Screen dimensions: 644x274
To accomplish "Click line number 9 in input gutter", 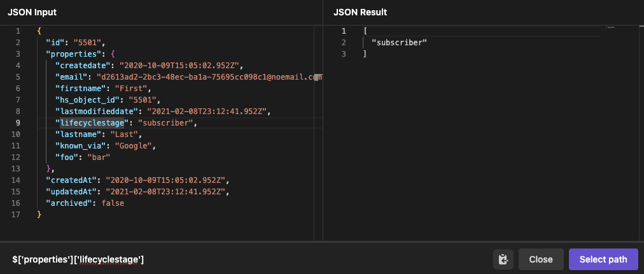I will pyautogui.click(x=18, y=122).
